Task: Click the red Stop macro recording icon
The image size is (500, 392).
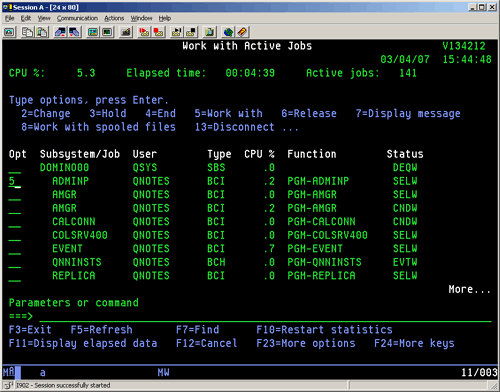Action: point(159,32)
